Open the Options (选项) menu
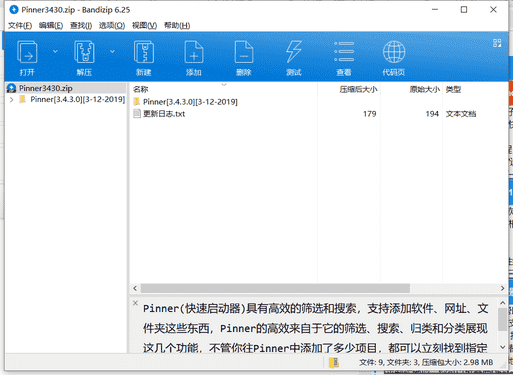Viewport: 513px width, 375px height. [112, 25]
